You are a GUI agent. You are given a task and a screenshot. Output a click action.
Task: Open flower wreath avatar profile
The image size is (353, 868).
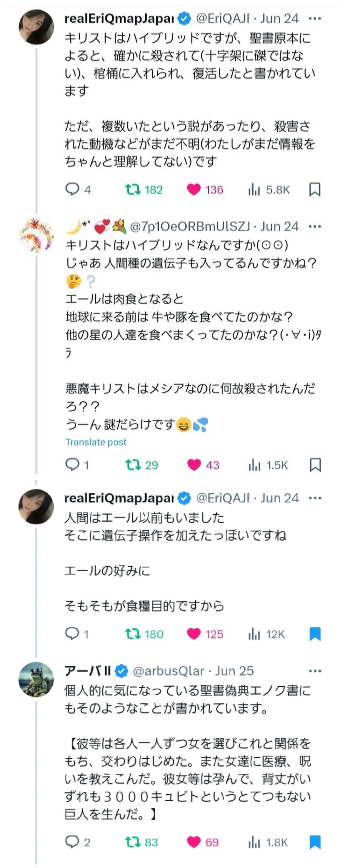tap(36, 235)
